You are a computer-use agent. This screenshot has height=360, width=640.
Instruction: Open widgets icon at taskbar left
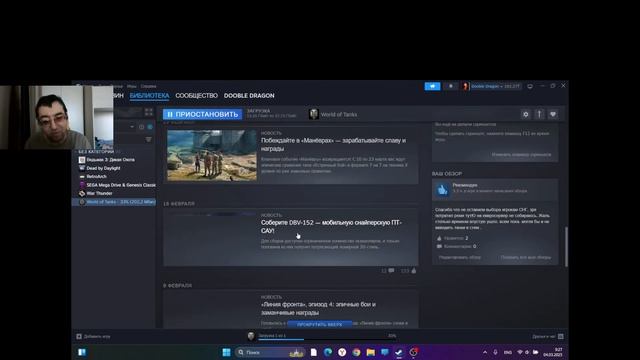(x=82, y=352)
